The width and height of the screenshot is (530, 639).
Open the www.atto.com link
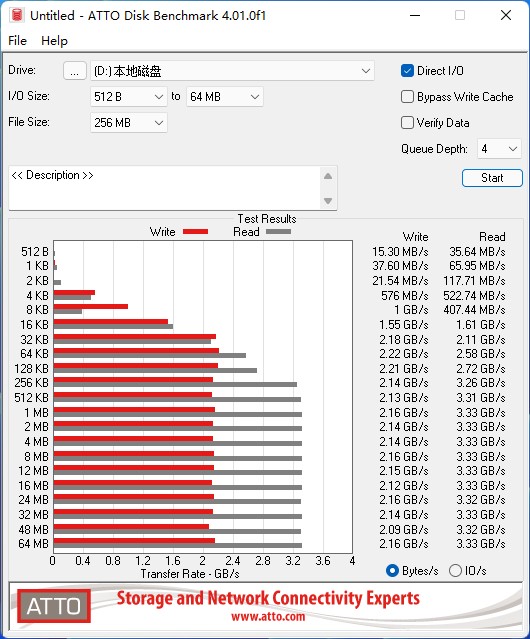click(x=268, y=616)
